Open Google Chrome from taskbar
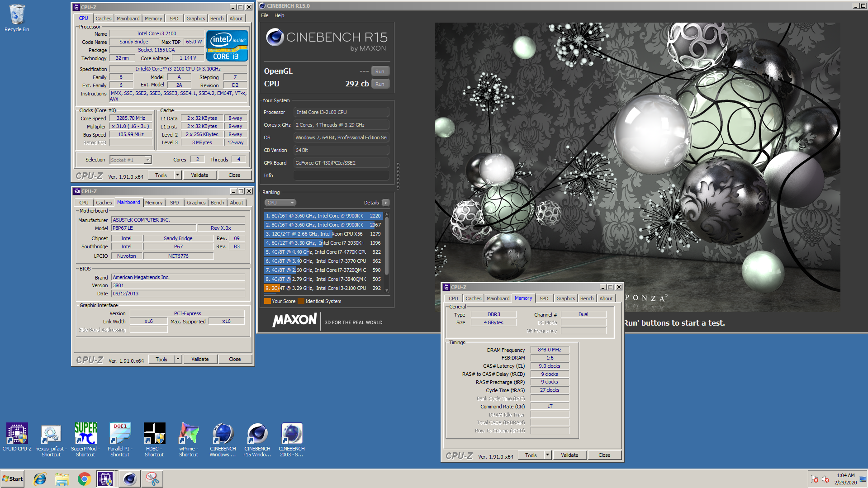Screen dimensions: 868x488 84,479
